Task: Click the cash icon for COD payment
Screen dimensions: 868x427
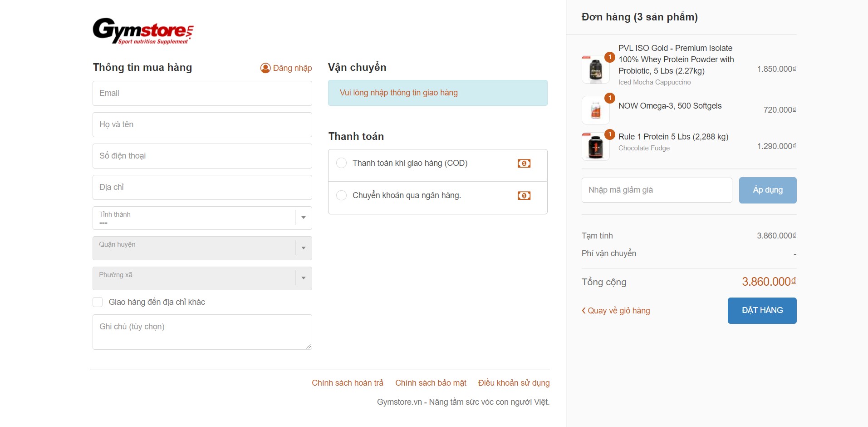Action: click(524, 164)
